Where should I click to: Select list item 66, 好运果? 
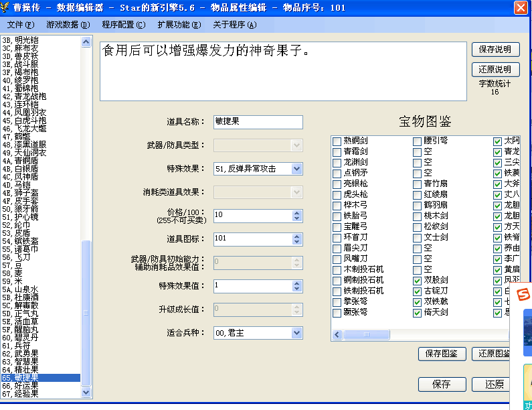click(x=41, y=386)
